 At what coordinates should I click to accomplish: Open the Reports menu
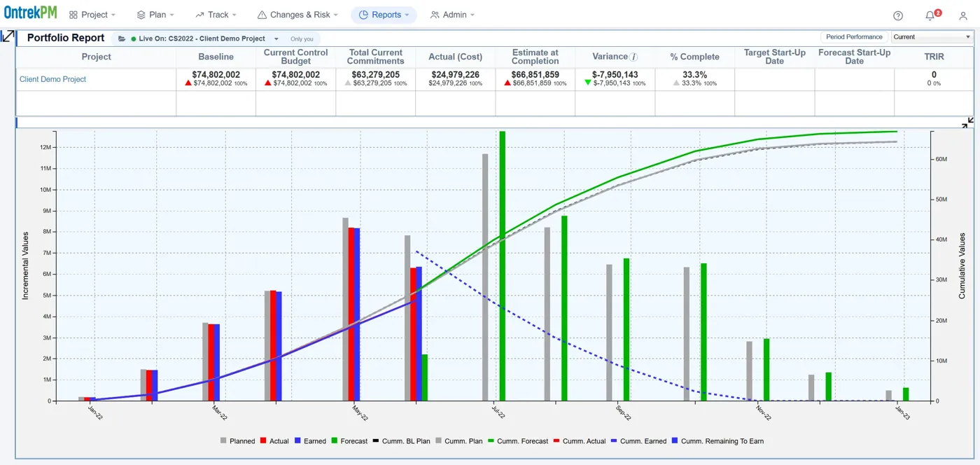[384, 15]
